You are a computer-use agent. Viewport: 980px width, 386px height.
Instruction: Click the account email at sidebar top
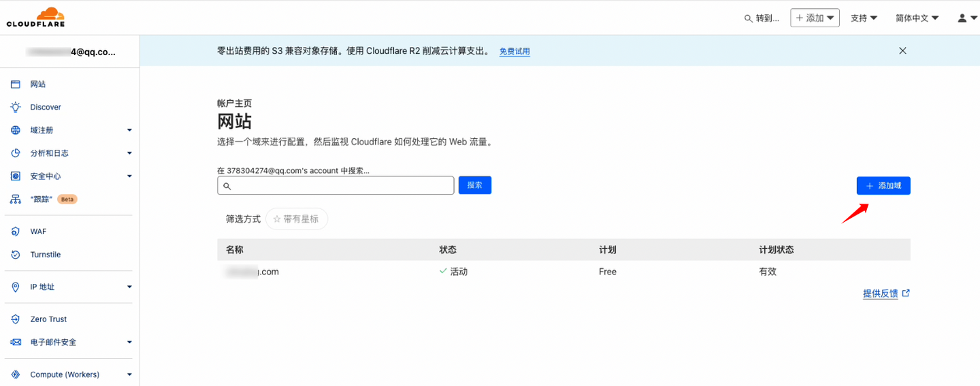tap(71, 51)
